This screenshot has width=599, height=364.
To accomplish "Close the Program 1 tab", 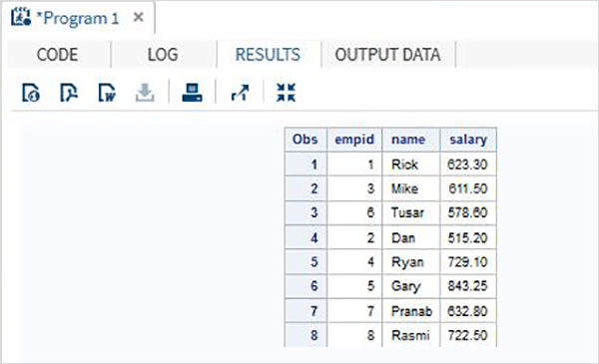I will pos(139,17).
